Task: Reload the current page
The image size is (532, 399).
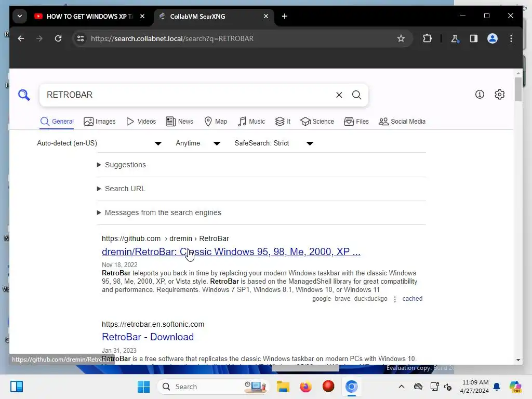Action: tap(58, 38)
